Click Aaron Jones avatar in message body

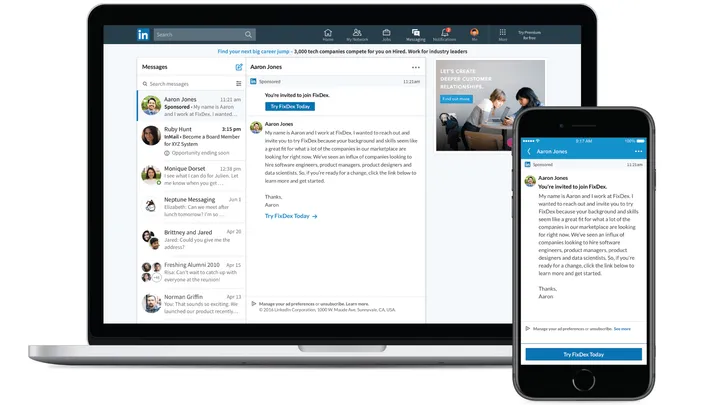coord(256,127)
